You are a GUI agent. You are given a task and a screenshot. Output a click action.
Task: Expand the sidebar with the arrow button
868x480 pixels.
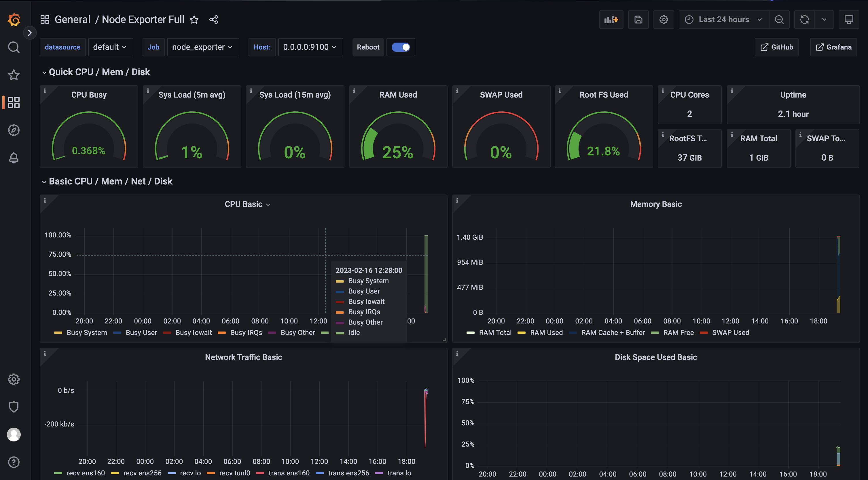[30, 33]
